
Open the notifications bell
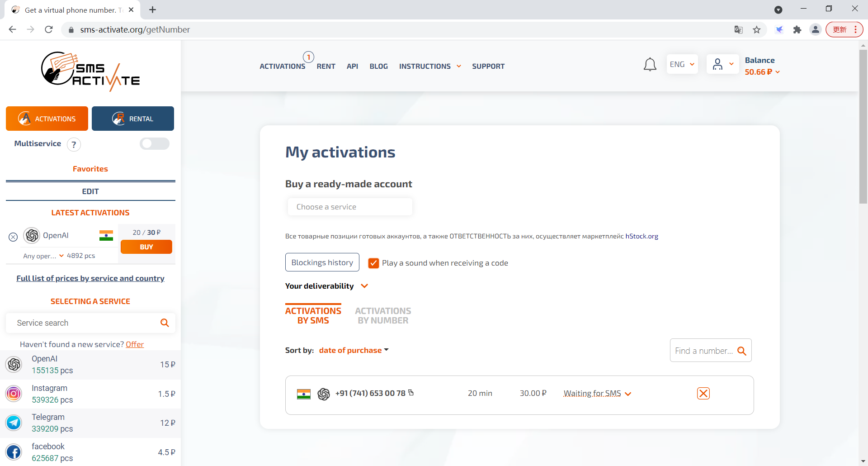coord(650,65)
